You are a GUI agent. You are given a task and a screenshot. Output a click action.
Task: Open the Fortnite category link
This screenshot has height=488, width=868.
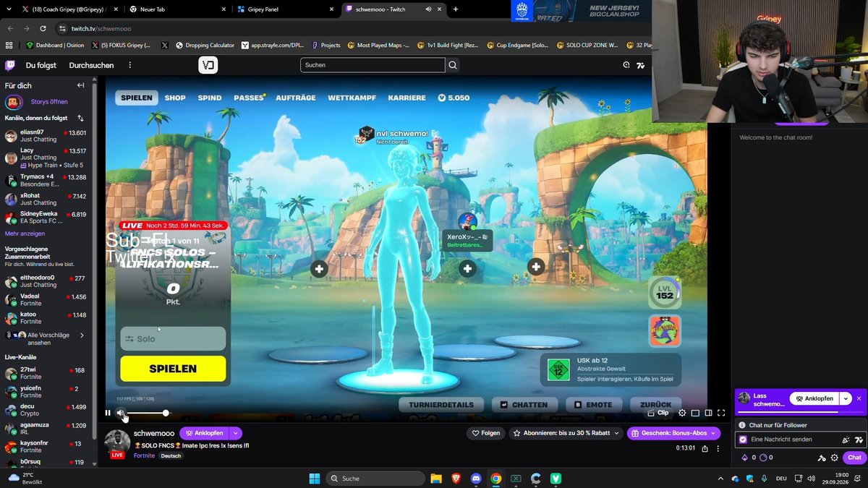144,455
